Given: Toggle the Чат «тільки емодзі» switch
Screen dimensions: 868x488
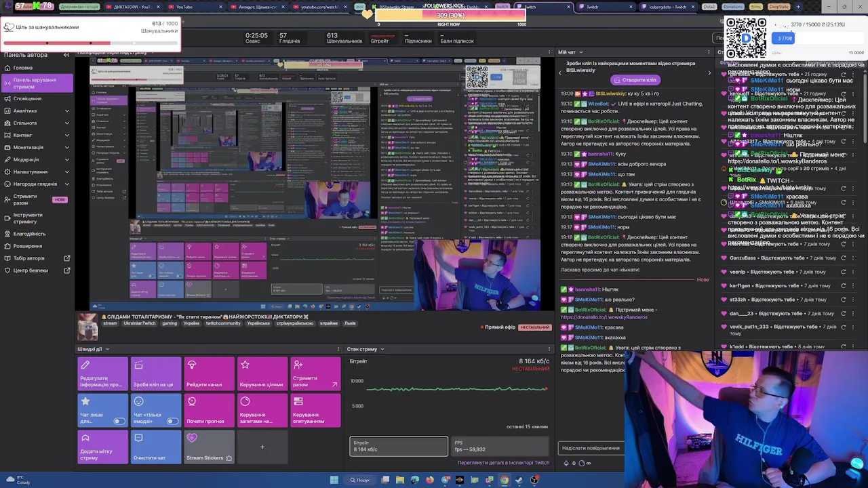Looking at the screenshot, I should (172, 422).
